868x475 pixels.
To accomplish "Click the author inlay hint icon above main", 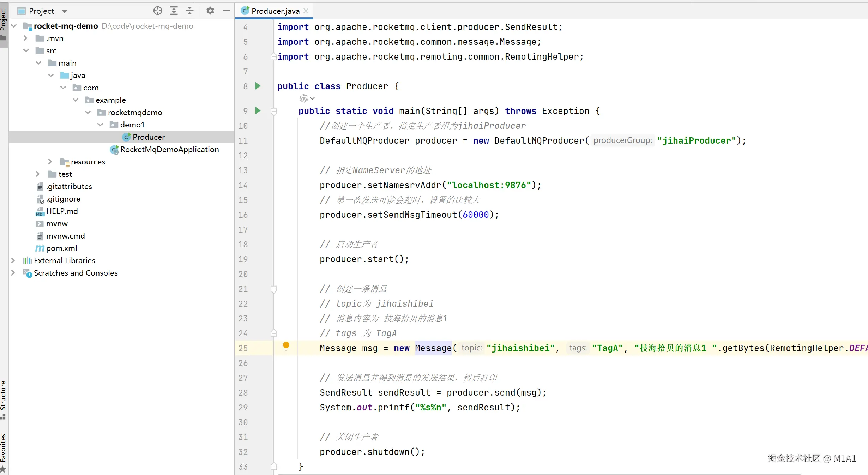I will [x=304, y=98].
